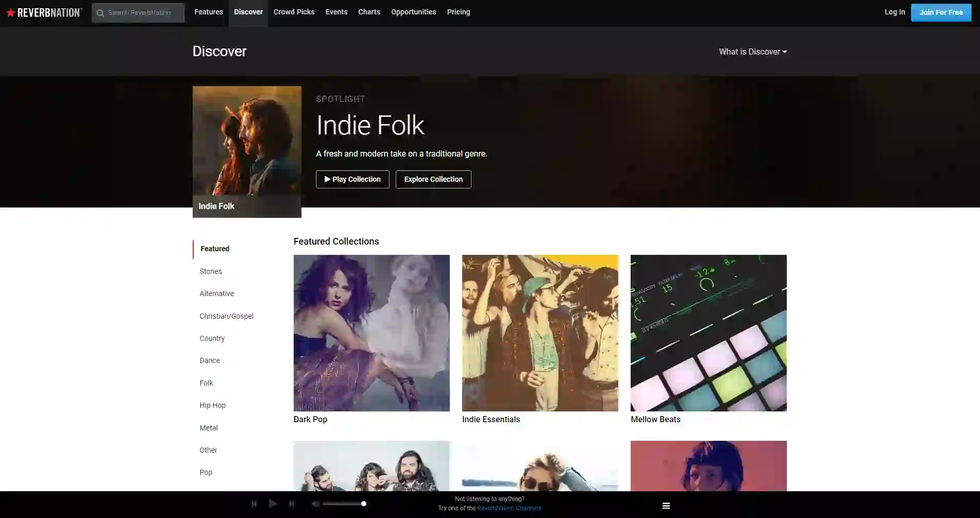Open the ReverbNation Channels link
Image resolution: width=980 pixels, height=518 pixels.
coord(509,508)
